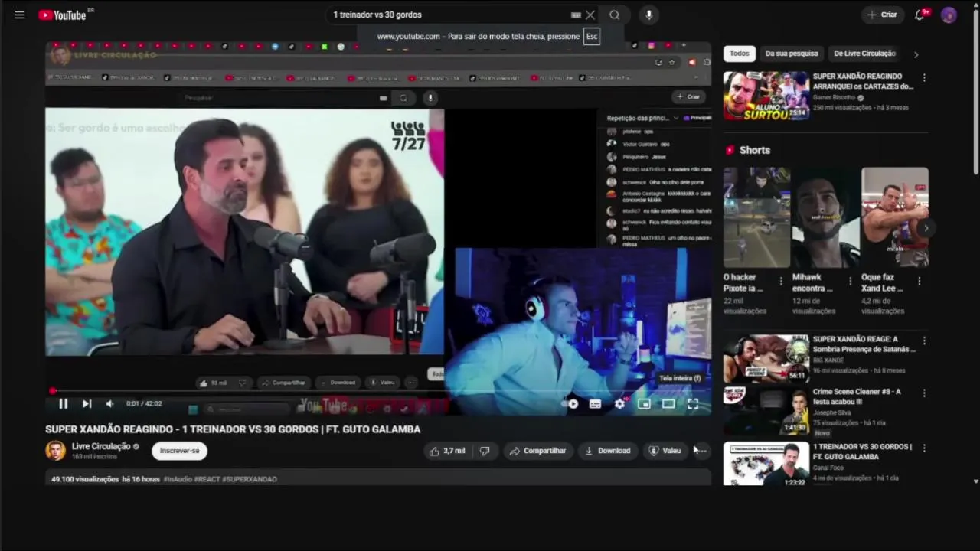The height and width of the screenshot is (551, 980).
Task: Open options for Canal Foco 1 TREINADOR video
Action: tap(924, 448)
